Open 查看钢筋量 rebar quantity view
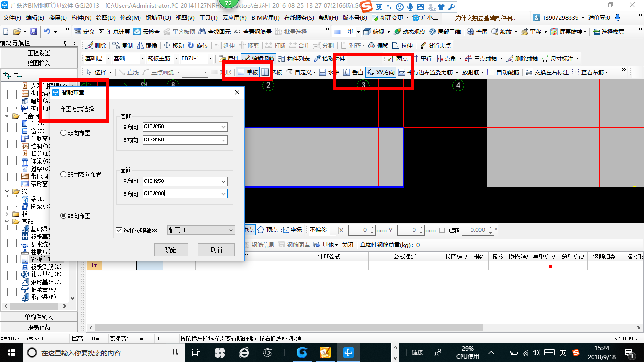Screen dimensions: 644x362 point(253,32)
